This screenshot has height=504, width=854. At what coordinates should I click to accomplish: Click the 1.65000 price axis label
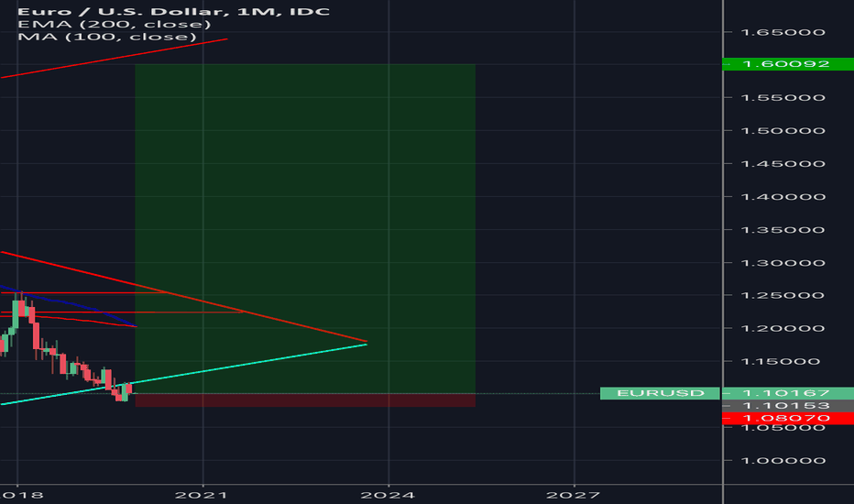(x=787, y=32)
